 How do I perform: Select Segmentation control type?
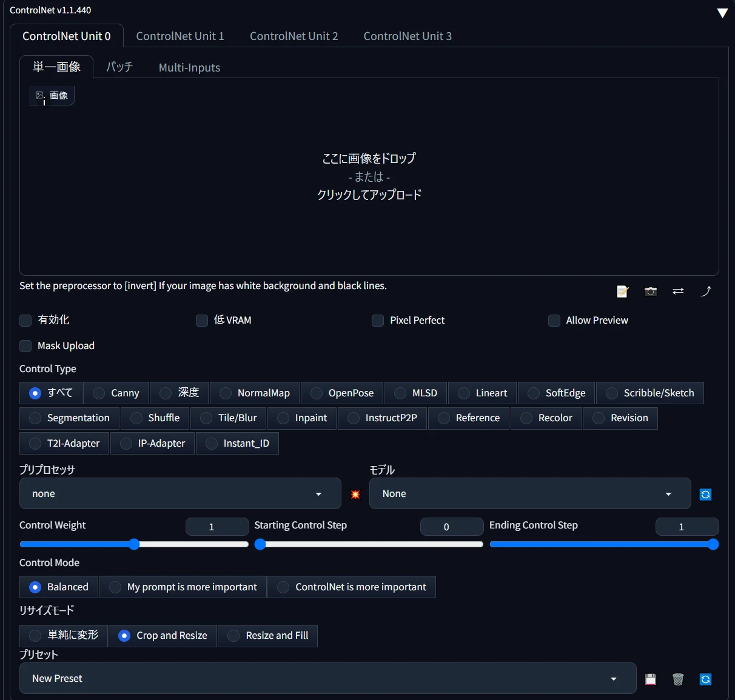pos(70,418)
